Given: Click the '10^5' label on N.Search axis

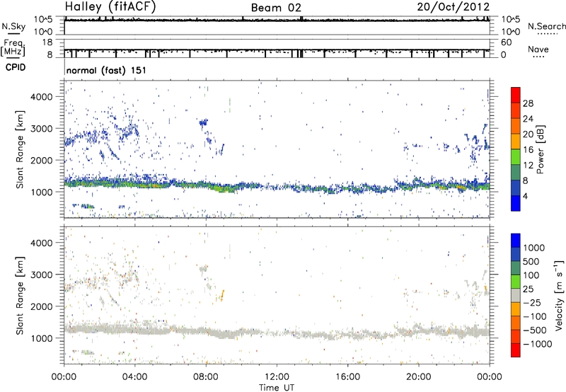Looking at the screenshot, I should (511, 20).
